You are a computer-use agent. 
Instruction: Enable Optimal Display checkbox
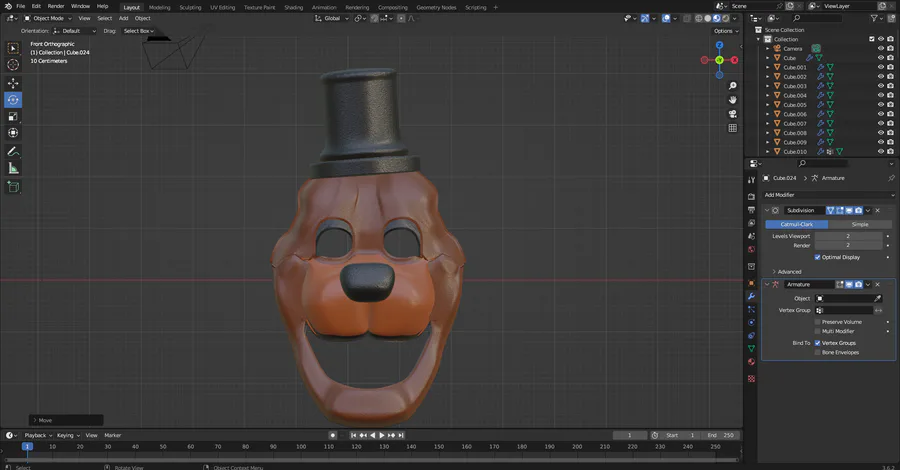pyautogui.click(x=817, y=257)
